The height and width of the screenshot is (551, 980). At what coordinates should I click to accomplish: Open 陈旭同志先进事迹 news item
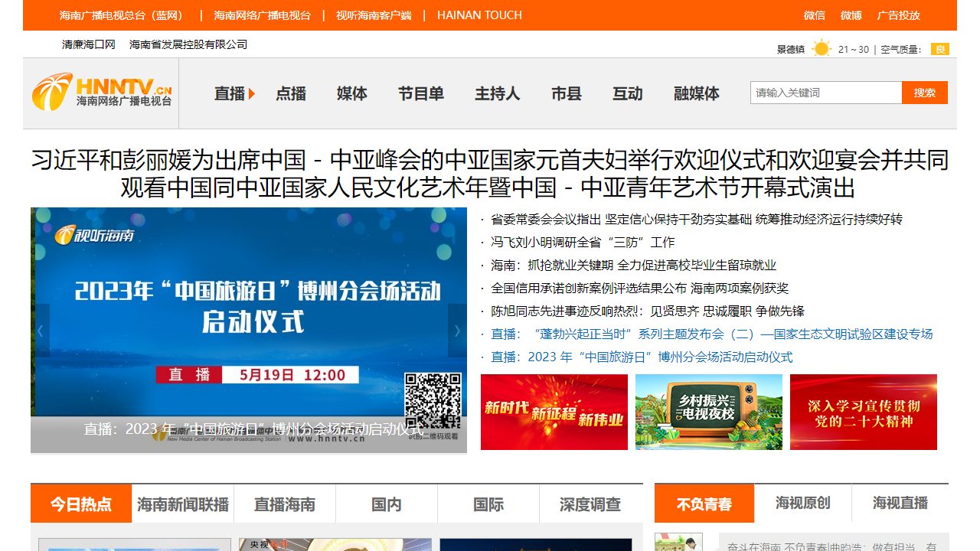648,311
